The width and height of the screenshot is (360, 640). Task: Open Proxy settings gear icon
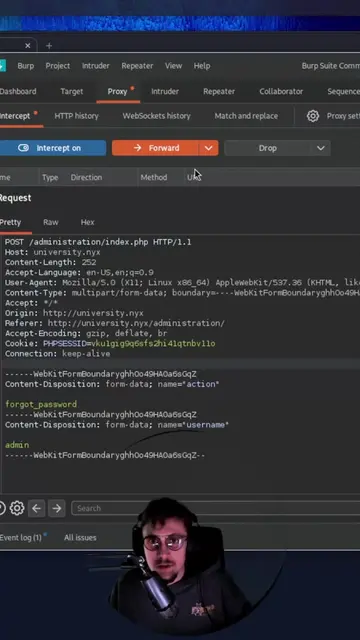(x=313, y=116)
